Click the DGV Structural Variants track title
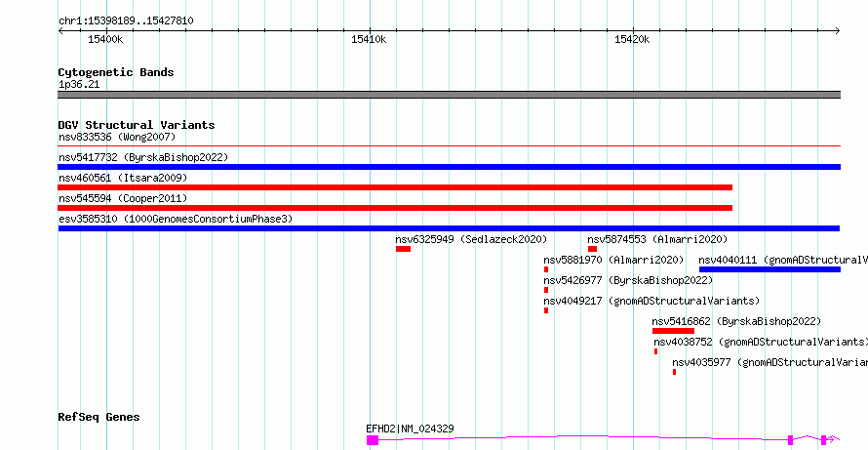868x450 pixels. coord(137,125)
